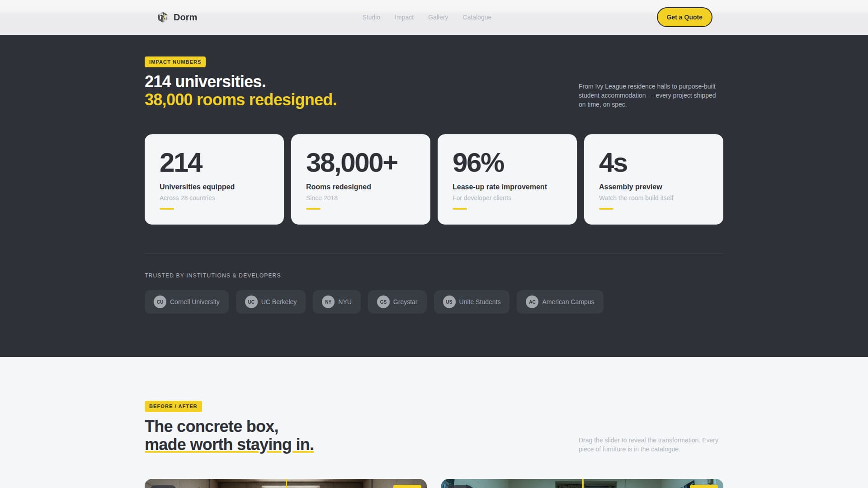Image resolution: width=868 pixels, height=488 pixels.
Task: Click the GS avatar badge for Greystar
Action: [x=383, y=302]
